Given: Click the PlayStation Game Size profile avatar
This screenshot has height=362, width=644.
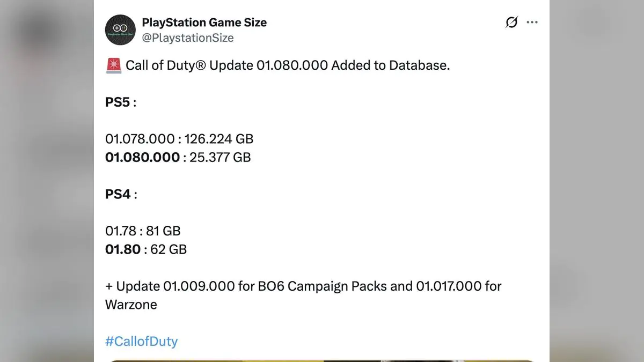Looking at the screenshot, I should coord(120,30).
